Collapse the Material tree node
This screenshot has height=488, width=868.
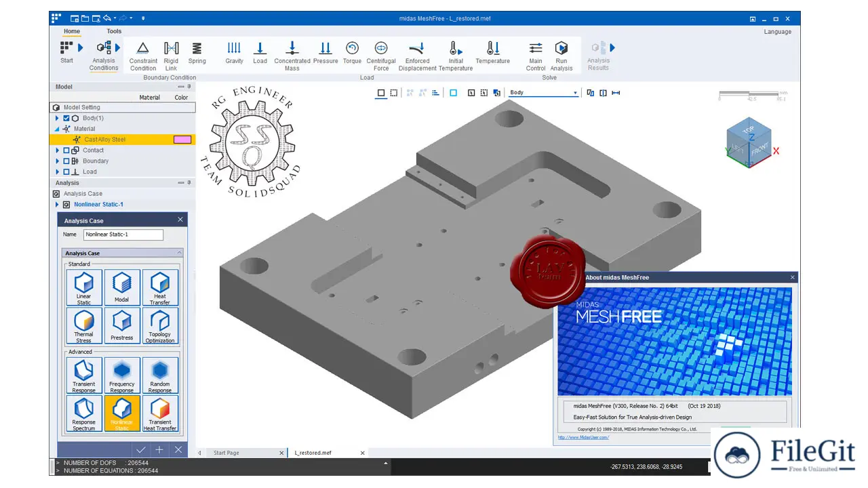pos(58,129)
